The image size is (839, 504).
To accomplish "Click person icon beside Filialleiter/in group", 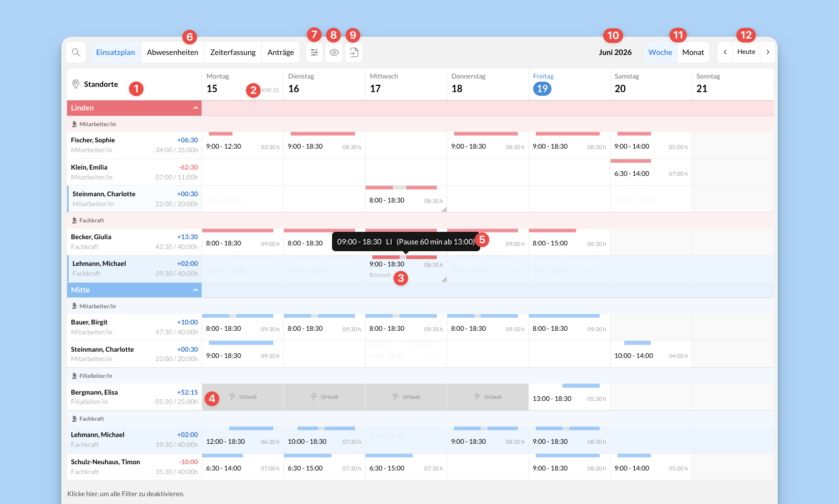I will (74, 376).
